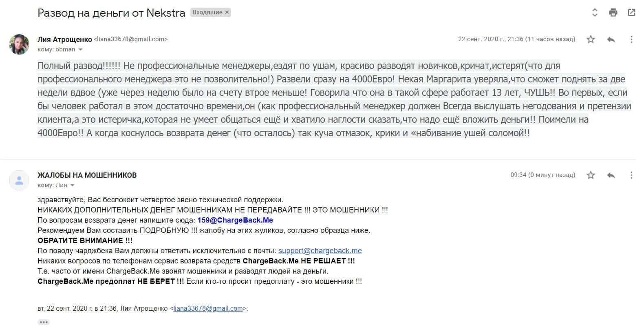Click Лия Атрощенко's profile photo
This screenshot has width=644, height=327.
[x=19, y=44]
